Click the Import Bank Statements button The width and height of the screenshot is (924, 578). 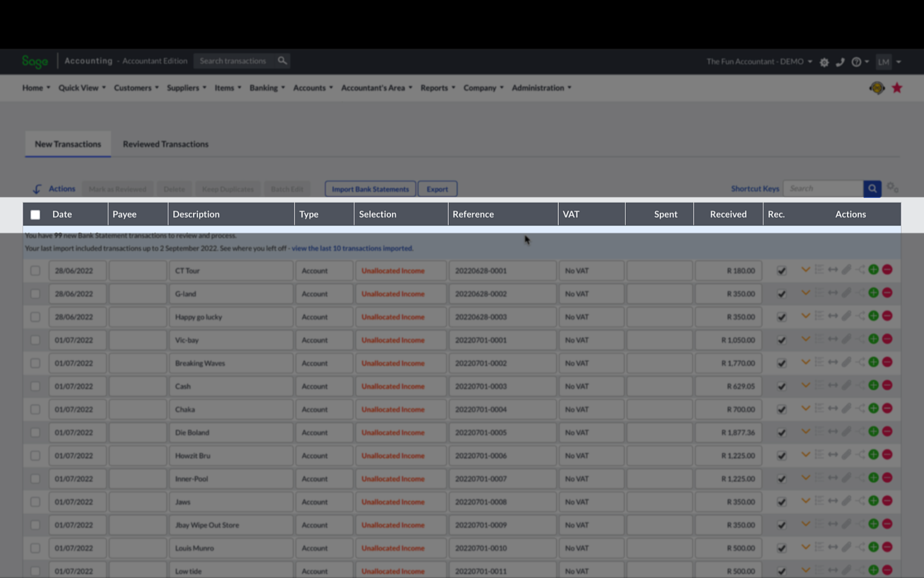click(369, 188)
